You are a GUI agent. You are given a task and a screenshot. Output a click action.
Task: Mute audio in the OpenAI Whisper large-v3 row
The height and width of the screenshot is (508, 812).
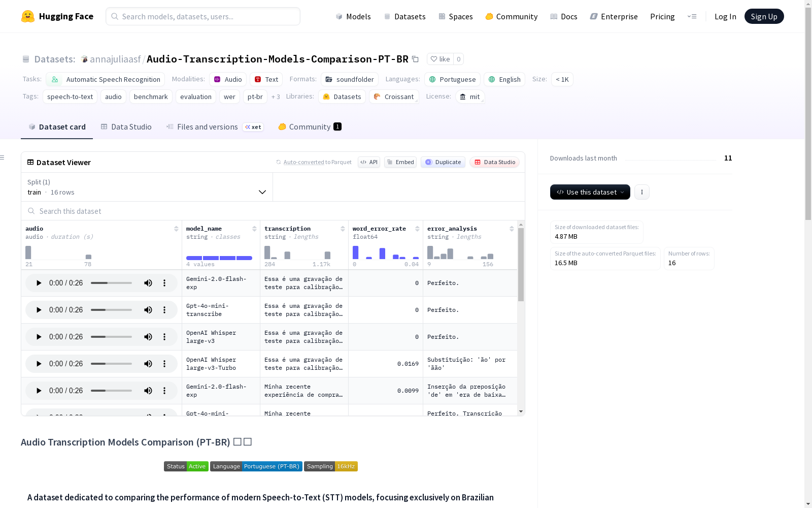point(148,337)
